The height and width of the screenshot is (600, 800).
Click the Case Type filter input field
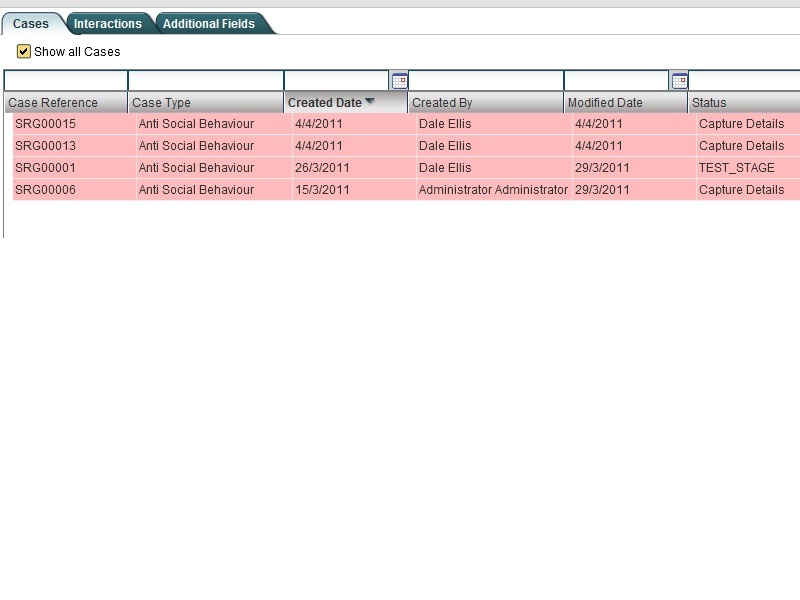click(206, 81)
